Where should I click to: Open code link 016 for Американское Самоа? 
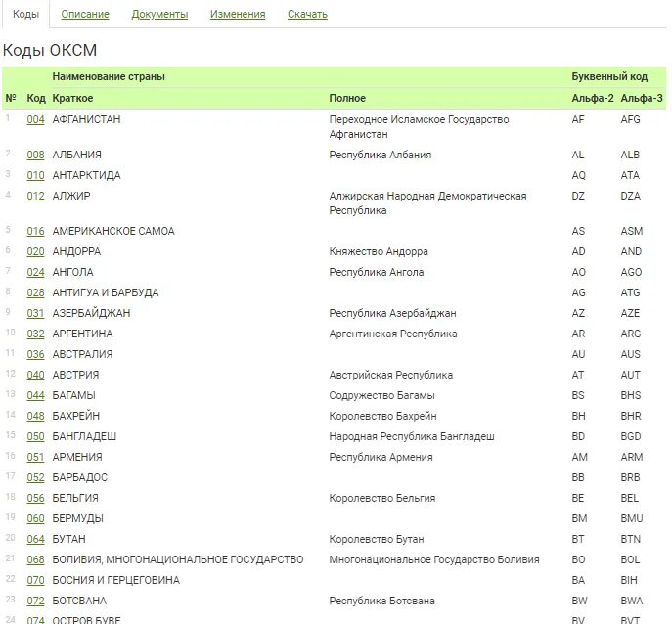tap(35, 231)
